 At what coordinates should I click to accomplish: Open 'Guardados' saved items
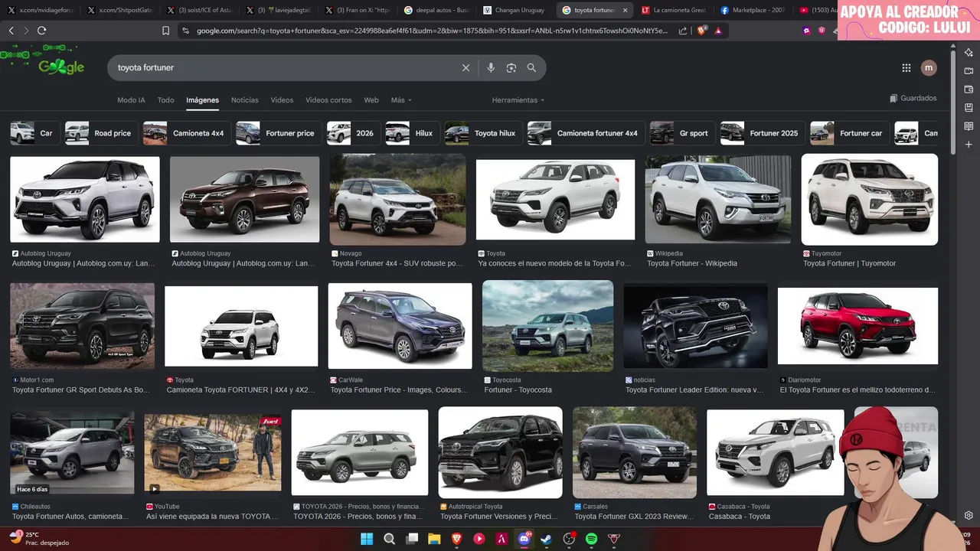point(913,99)
